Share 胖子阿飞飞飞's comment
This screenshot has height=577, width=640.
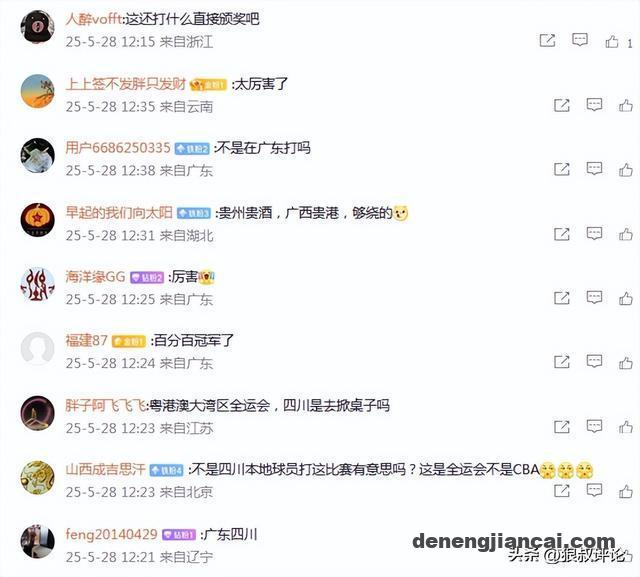tap(562, 427)
